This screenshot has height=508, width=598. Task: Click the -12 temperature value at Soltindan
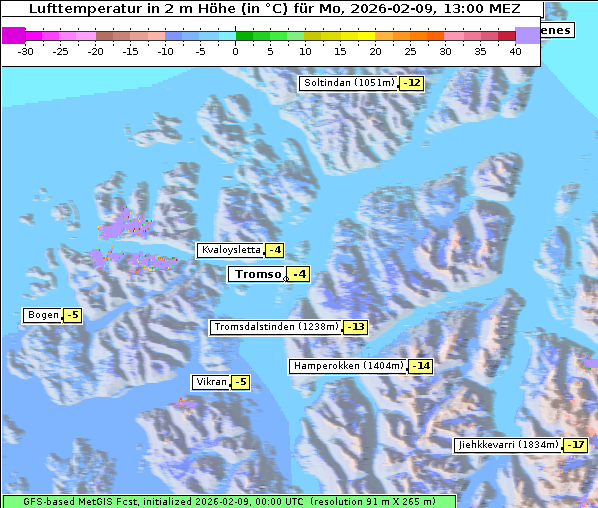tap(412, 83)
